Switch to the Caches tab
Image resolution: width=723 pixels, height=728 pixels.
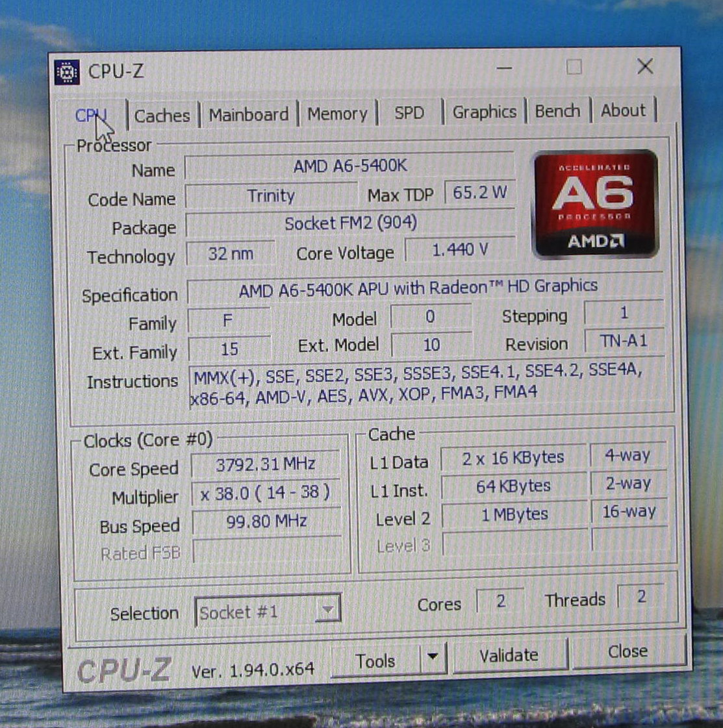(x=162, y=115)
